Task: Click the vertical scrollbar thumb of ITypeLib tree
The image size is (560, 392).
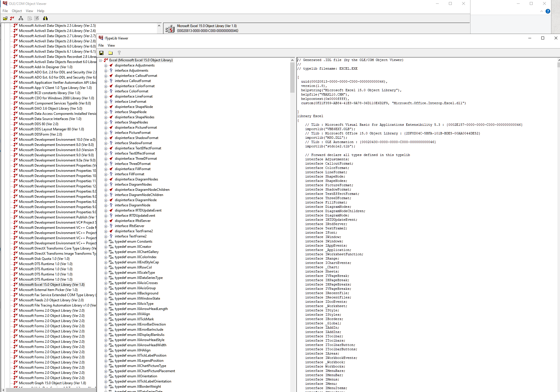Action: click(292, 78)
